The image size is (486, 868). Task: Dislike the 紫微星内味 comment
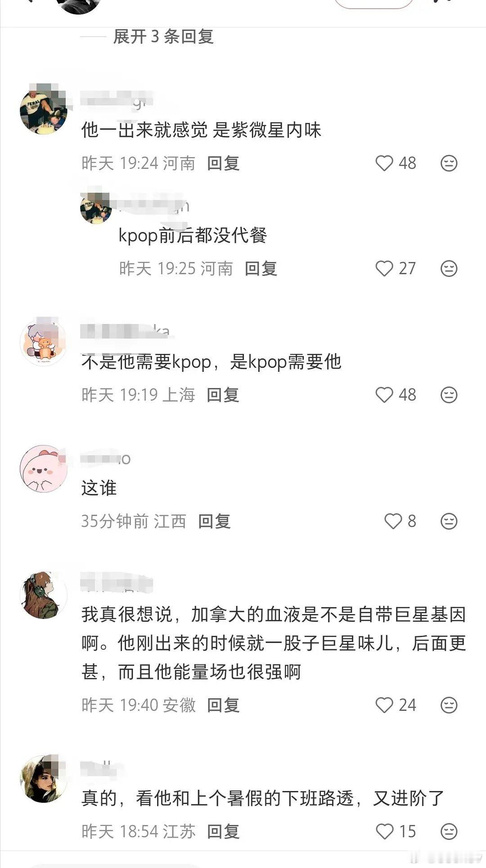tap(449, 163)
